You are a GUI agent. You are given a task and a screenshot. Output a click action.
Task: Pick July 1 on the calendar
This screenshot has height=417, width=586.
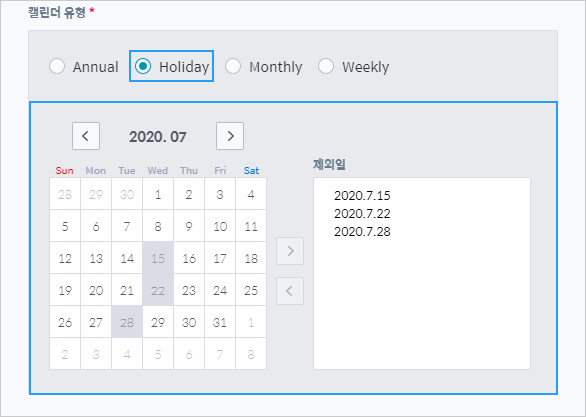click(158, 194)
